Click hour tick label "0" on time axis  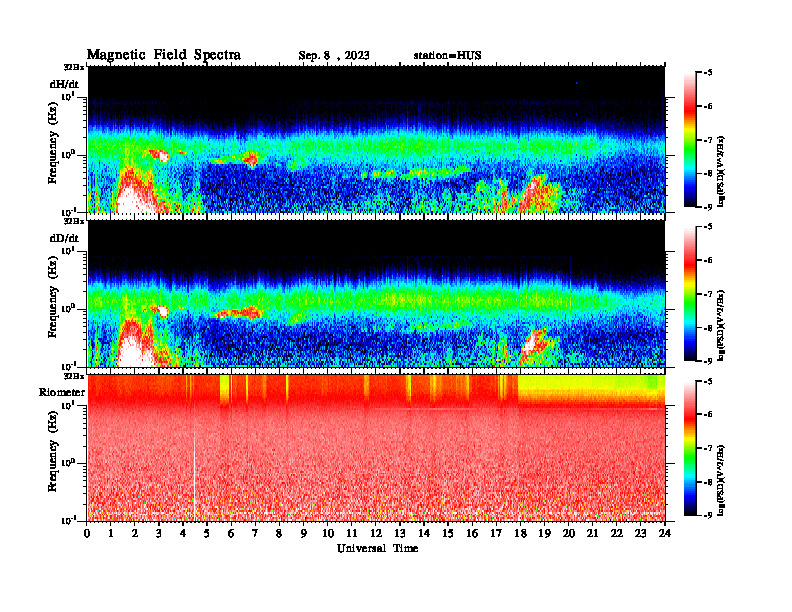click(87, 533)
